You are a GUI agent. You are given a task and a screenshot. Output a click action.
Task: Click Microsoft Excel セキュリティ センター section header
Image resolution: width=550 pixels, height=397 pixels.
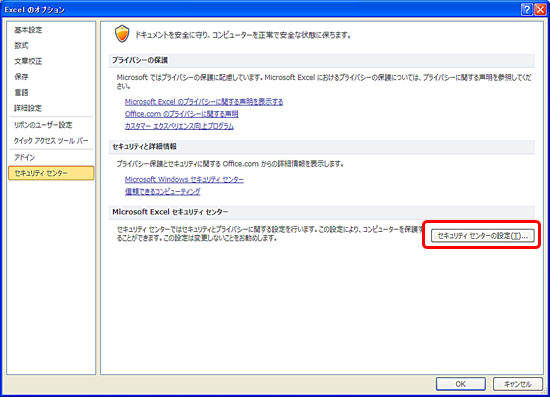click(x=322, y=212)
